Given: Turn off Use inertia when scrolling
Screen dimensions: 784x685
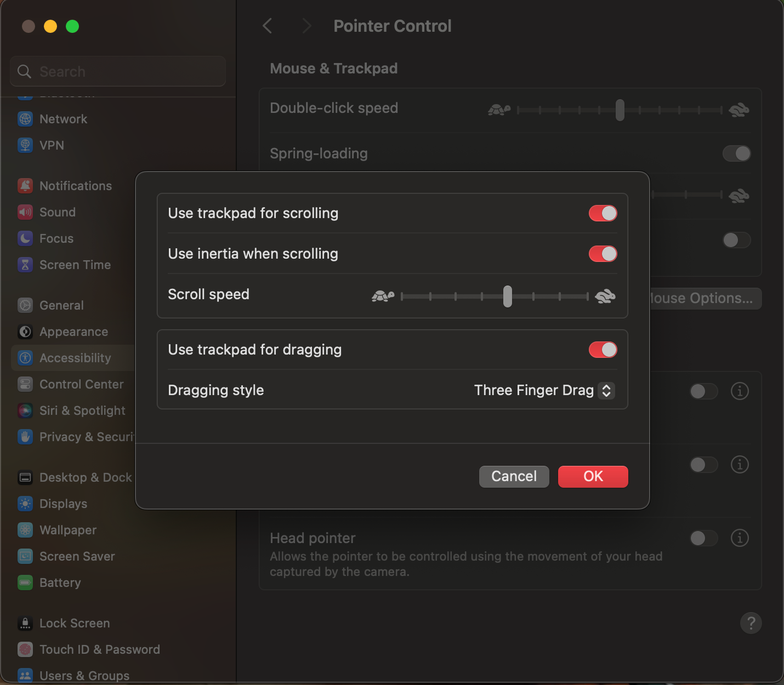Looking at the screenshot, I should [603, 254].
